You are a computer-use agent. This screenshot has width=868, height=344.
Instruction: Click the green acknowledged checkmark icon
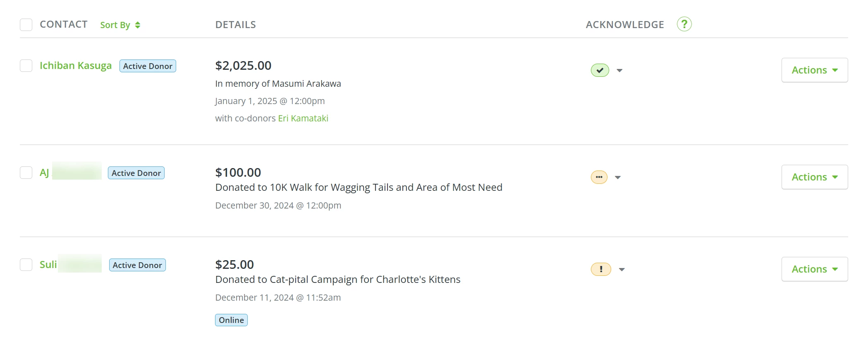coord(600,70)
